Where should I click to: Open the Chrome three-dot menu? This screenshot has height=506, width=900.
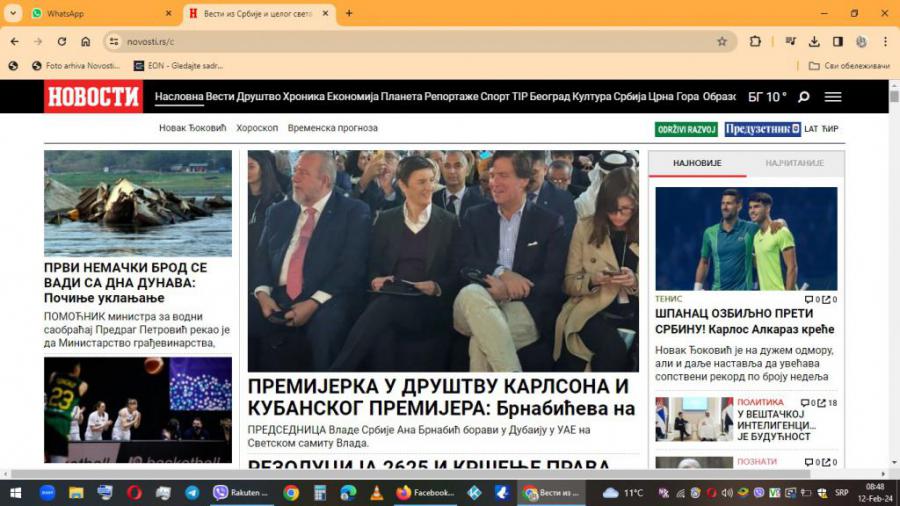(x=886, y=41)
